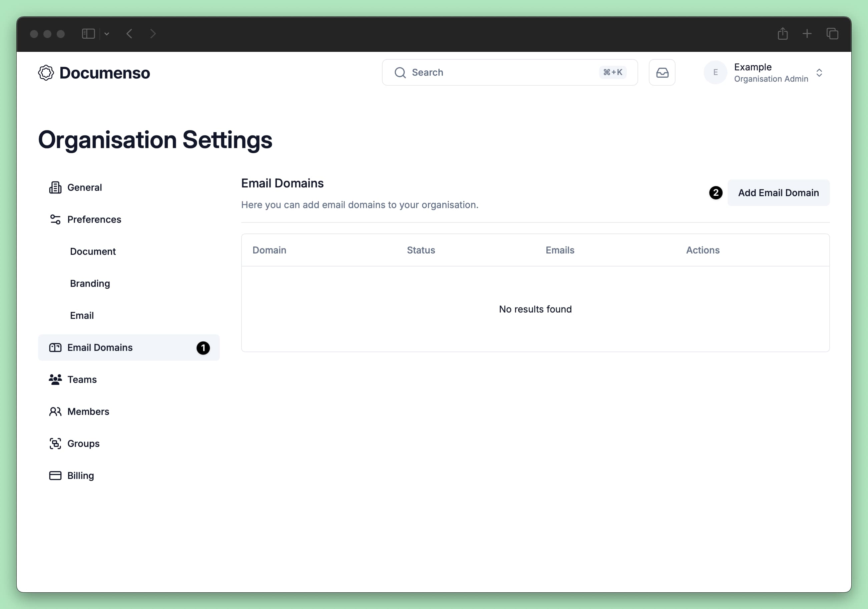Select the Members sidebar entry

coord(88,411)
